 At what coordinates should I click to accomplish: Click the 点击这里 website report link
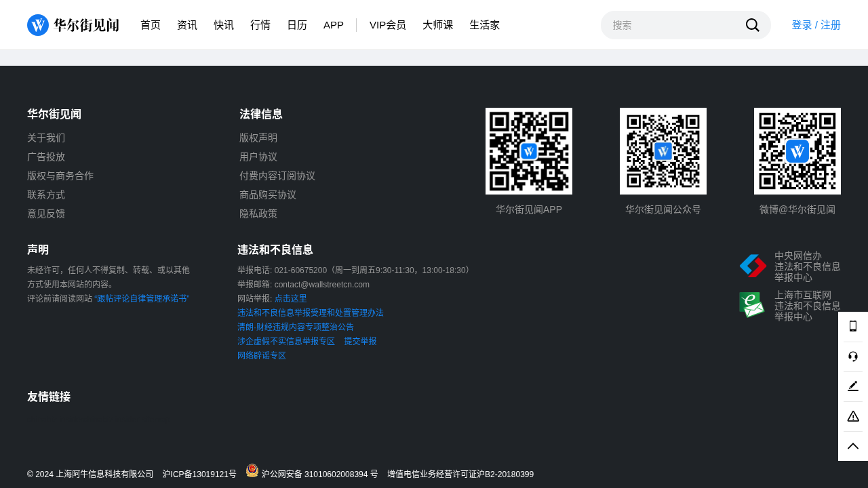click(x=290, y=298)
